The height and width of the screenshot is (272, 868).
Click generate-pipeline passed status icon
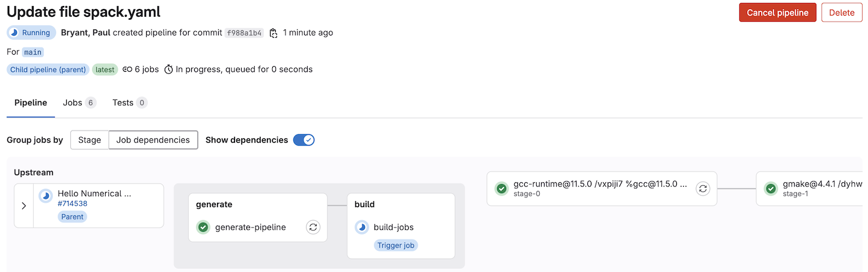pyautogui.click(x=203, y=227)
